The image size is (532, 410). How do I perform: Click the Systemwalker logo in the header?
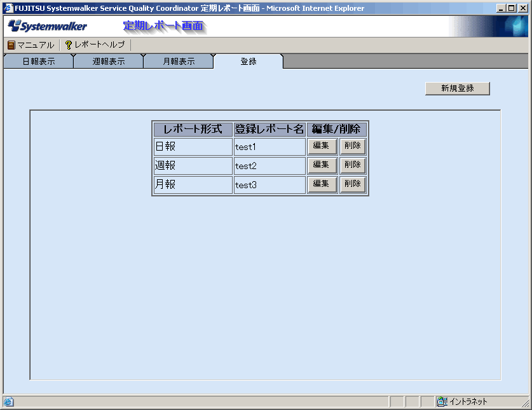point(48,27)
